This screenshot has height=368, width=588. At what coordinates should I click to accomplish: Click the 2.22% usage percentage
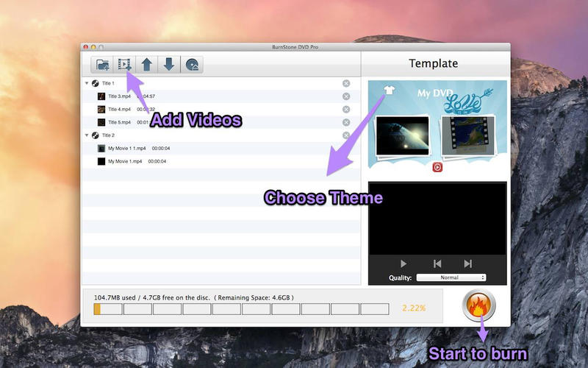pos(414,308)
